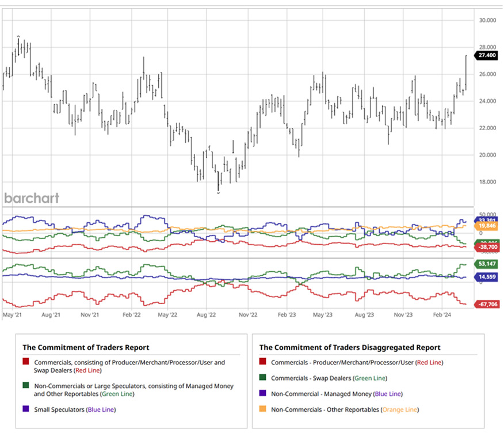Click the blue Small Speculators swatch
504x433 pixels.
[26, 409]
